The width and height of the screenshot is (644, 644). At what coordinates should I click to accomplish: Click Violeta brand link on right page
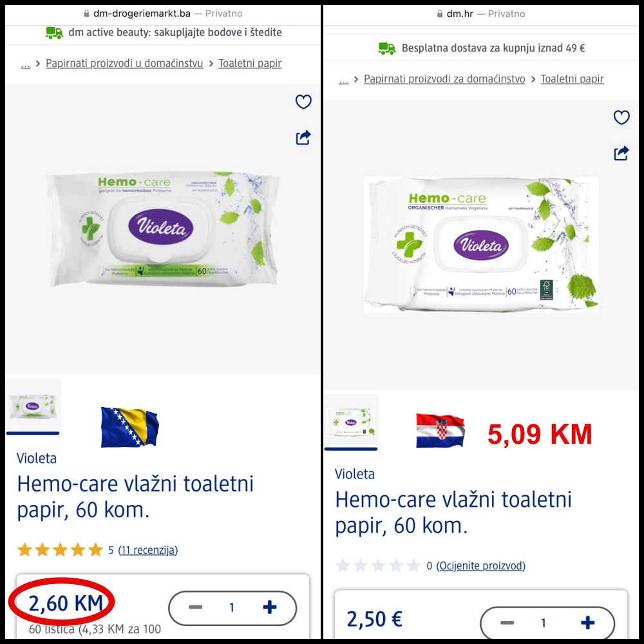pyautogui.click(x=354, y=474)
